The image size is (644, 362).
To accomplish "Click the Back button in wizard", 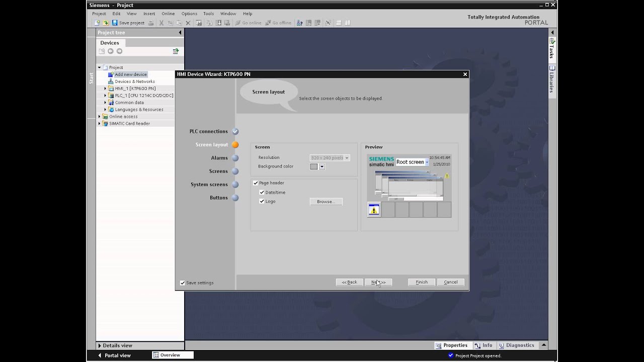I will 349,282.
